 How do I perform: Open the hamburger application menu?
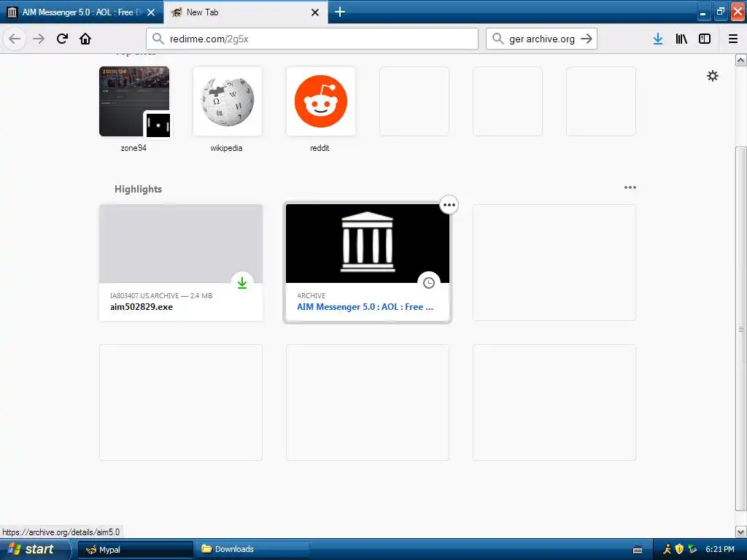point(733,39)
